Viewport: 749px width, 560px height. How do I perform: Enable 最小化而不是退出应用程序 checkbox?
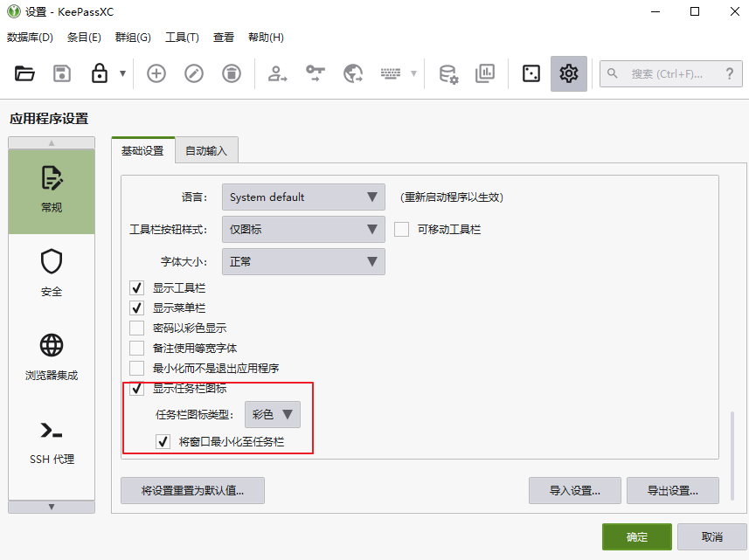[136, 368]
